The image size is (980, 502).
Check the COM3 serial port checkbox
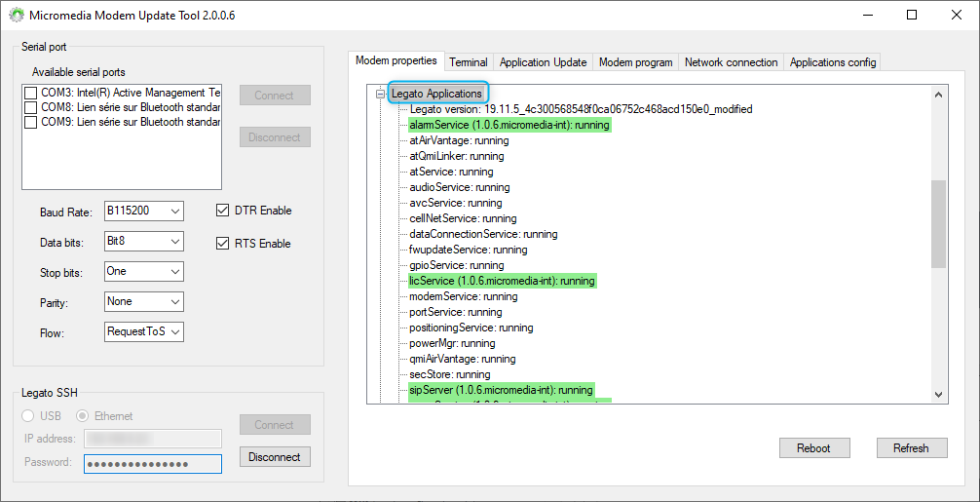click(x=31, y=93)
